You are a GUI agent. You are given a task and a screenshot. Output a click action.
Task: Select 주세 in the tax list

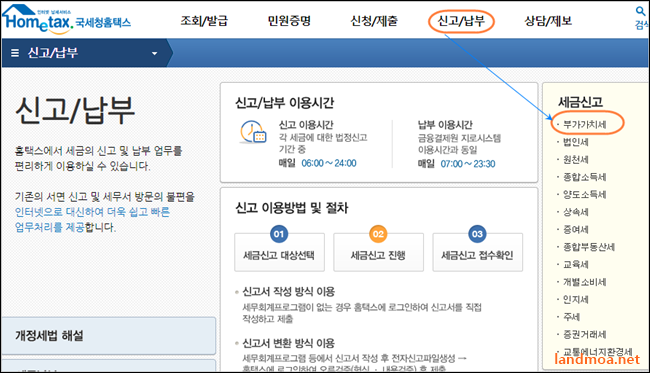(x=572, y=317)
